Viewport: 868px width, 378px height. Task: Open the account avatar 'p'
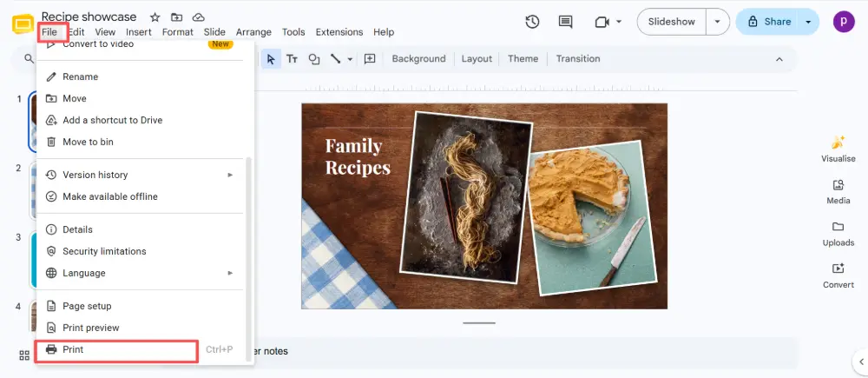pyautogui.click(x=844, y=22)
